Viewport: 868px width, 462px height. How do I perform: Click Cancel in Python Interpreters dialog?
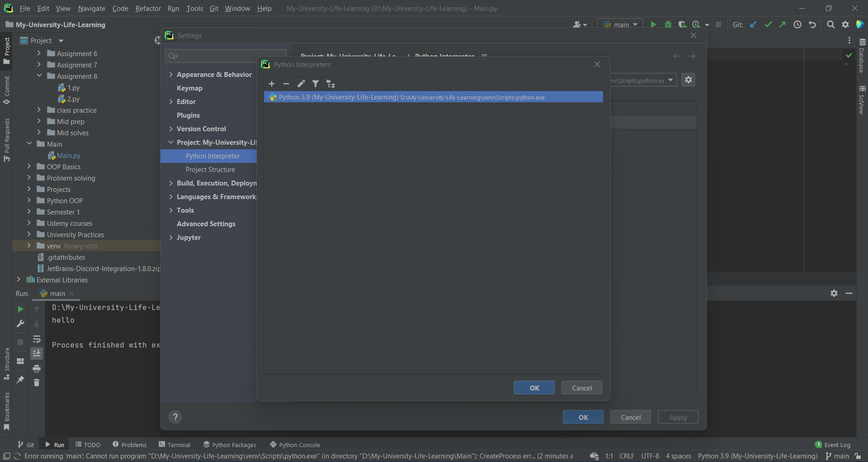(582, 388)
